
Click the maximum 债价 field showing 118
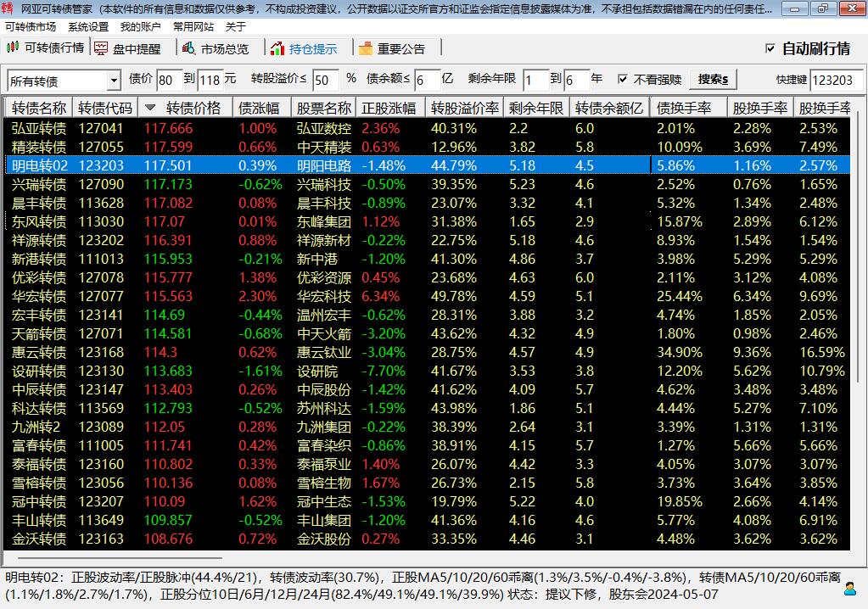pos(210,81)
